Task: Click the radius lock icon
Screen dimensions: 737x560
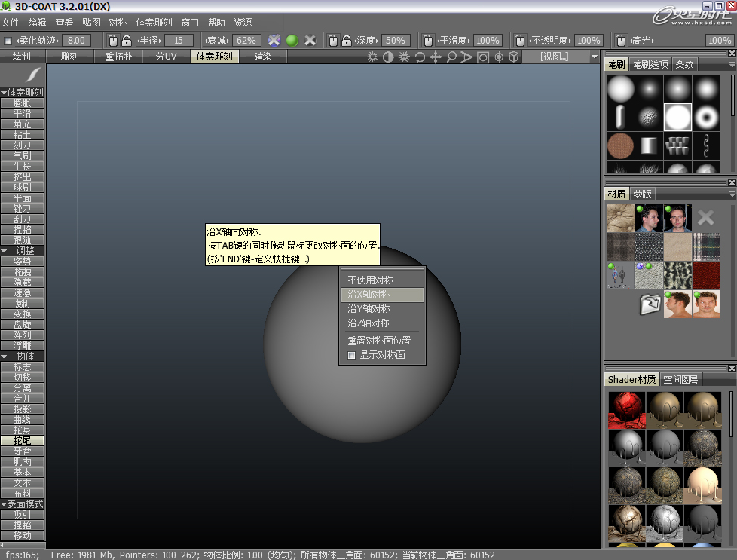Action: click(x=127, y=40)
